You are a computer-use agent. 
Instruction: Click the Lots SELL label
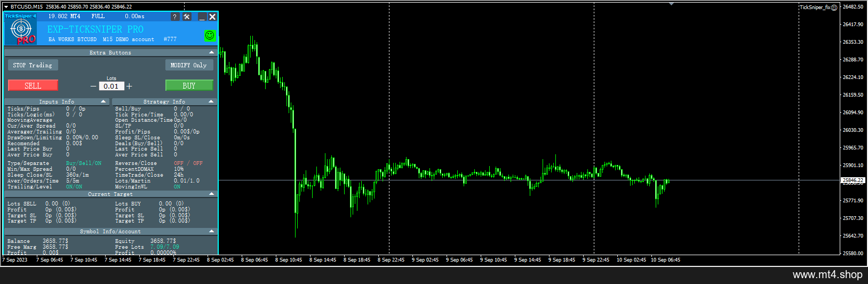tap(22, 204)
